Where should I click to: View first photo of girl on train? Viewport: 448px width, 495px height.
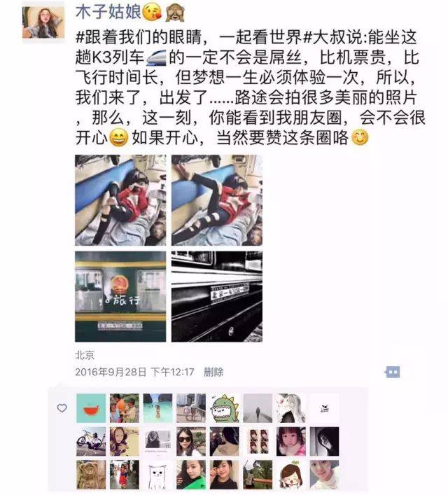point(120,200)
